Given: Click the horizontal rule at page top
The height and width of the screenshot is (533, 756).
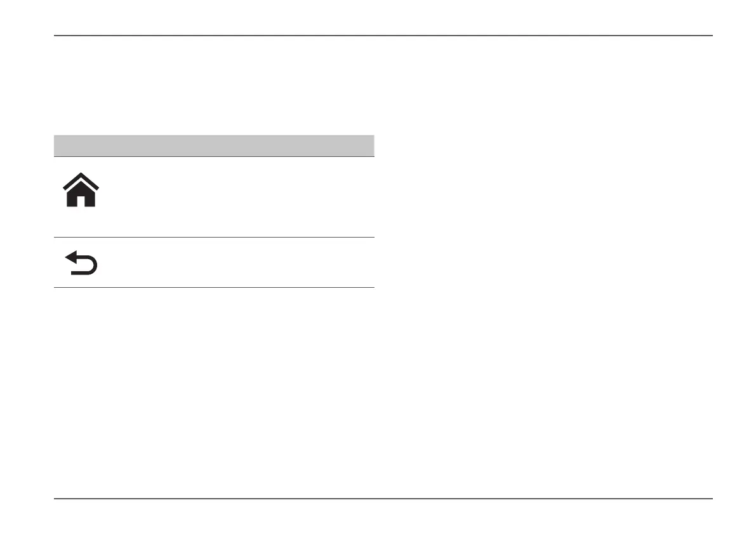Looking at the screenshot, I should 383,35.
